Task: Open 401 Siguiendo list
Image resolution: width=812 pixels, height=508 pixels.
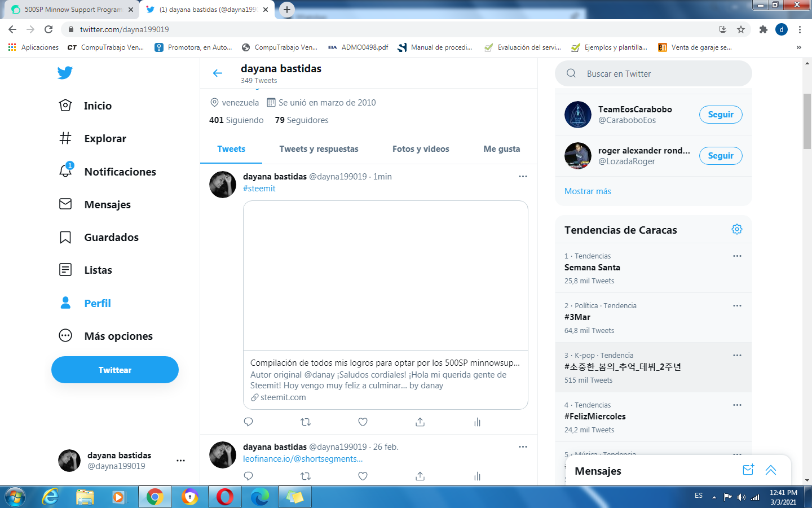Action: point(236,120)
